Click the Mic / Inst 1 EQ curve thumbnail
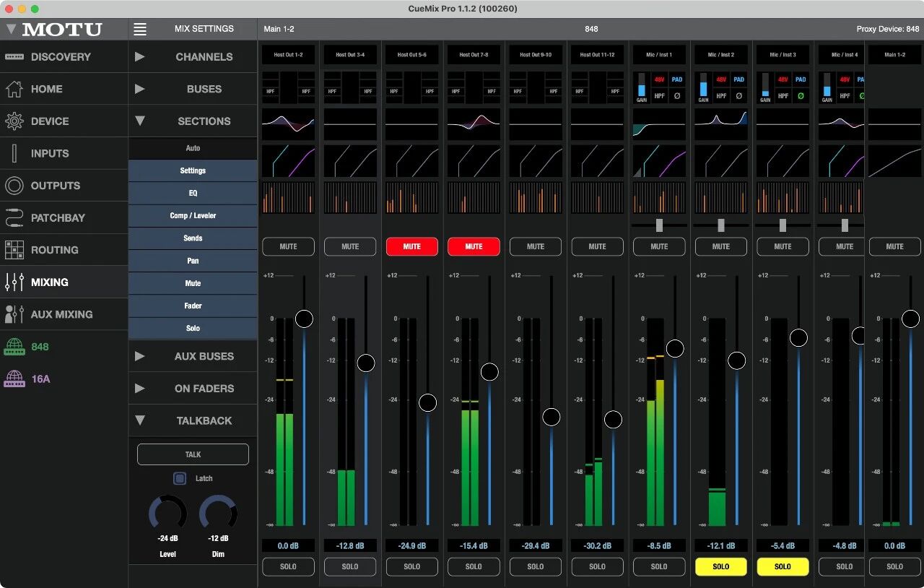924x588 pixels. coord(659,125)
